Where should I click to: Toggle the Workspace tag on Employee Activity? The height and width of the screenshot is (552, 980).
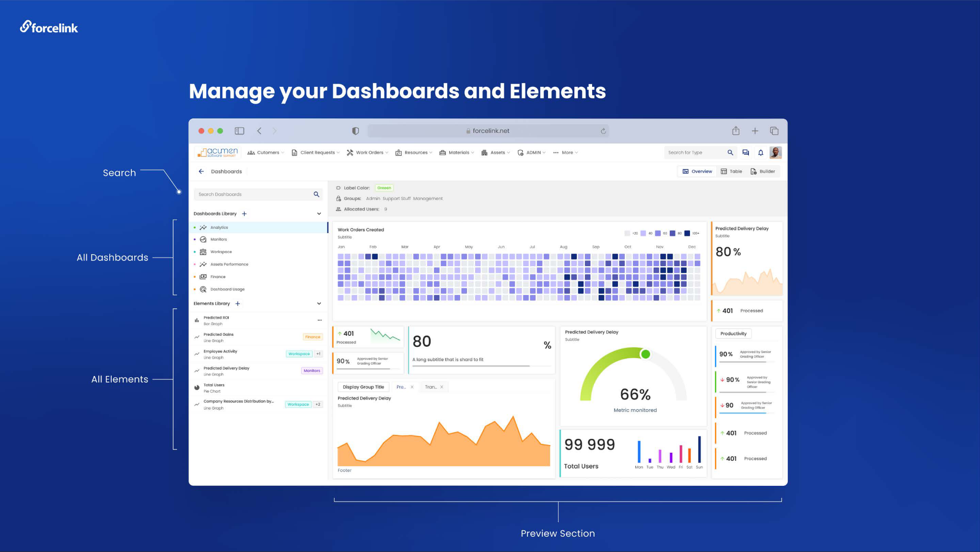(x=298, y=354)
